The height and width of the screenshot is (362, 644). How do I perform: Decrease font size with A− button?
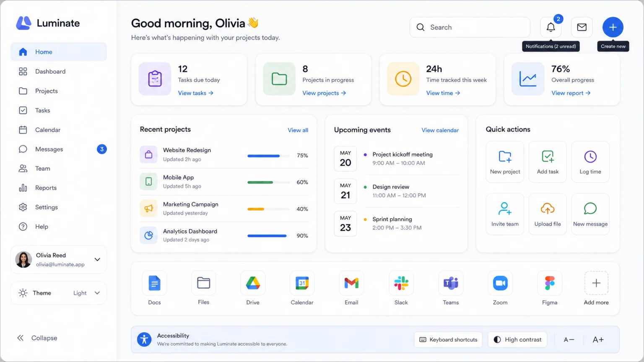(x=569, y=340)
